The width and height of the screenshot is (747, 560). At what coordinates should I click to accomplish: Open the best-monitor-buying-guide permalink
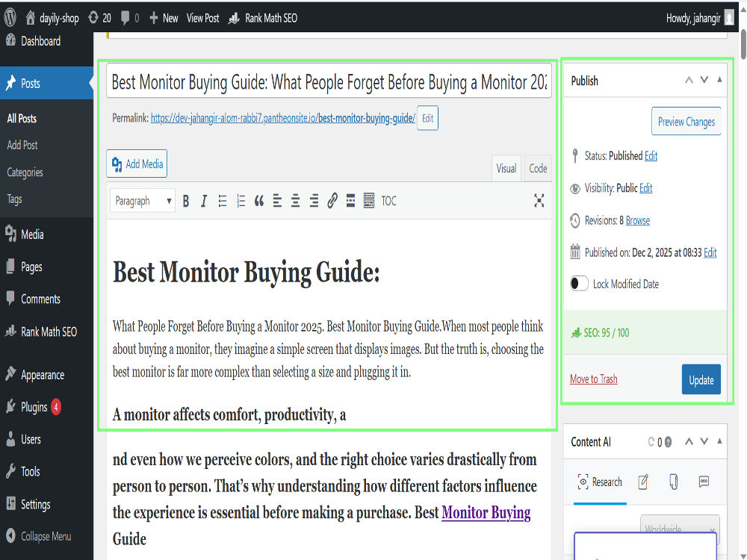[283, 118]
